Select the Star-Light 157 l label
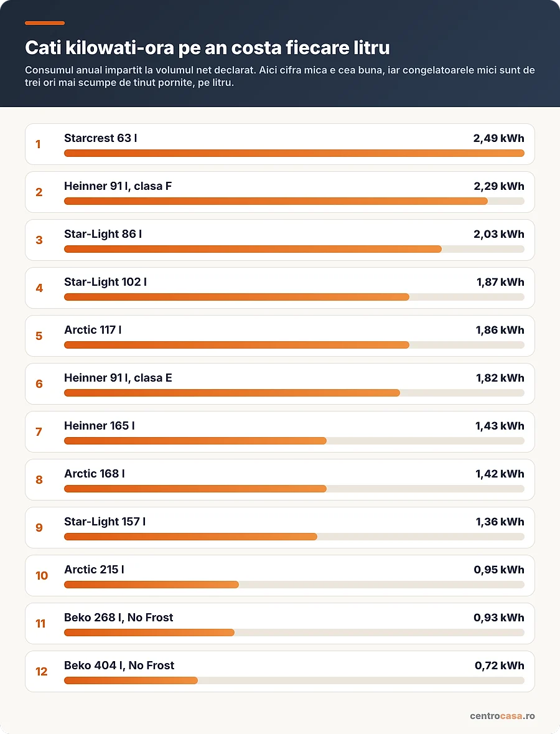The width and height of the screenshot is (560, 734). [x=105, y=522]
